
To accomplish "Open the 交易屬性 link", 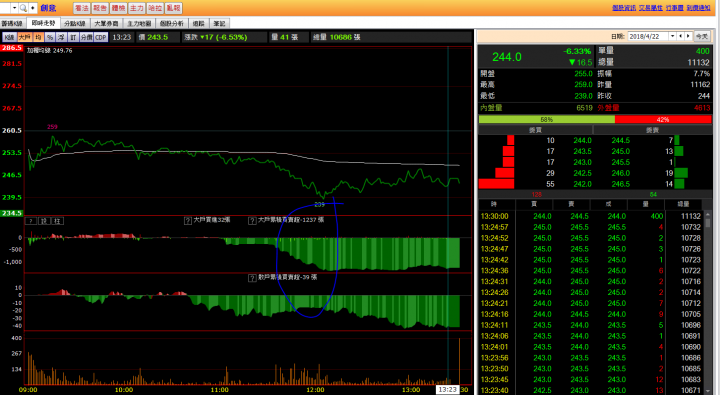I will 650,8.
